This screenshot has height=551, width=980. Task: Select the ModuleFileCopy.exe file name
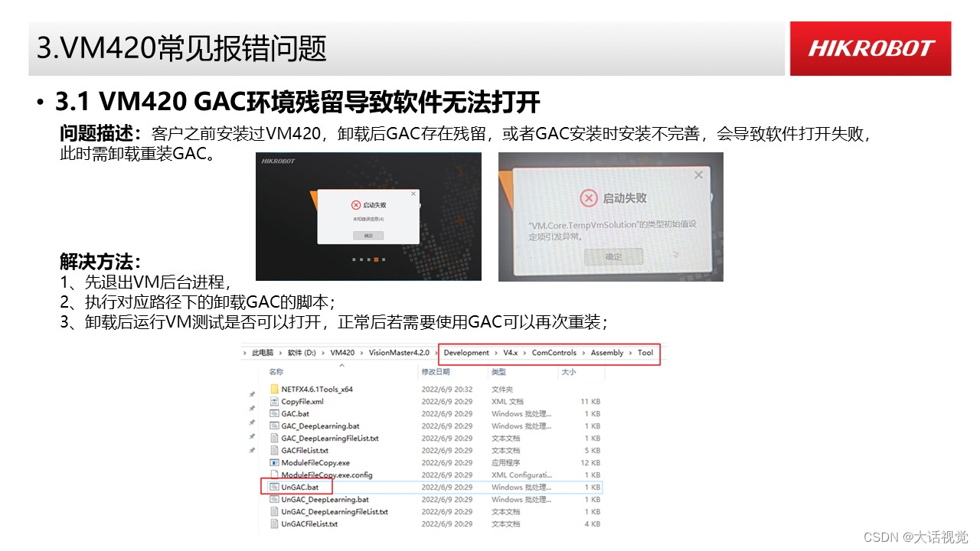pyautogui.click(x=315, y=463)
